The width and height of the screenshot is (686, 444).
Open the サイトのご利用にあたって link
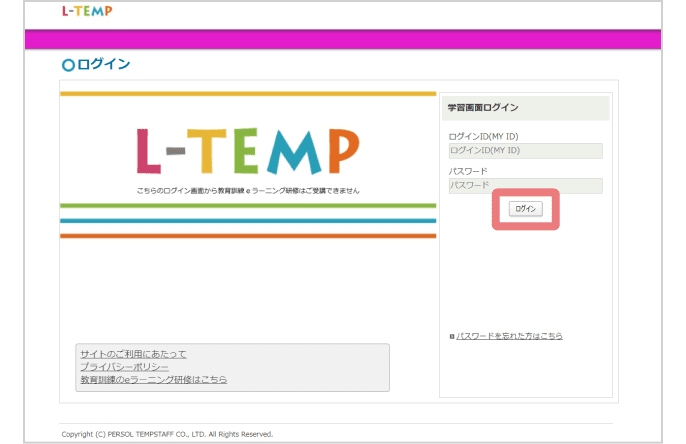(x=133, y=354)
